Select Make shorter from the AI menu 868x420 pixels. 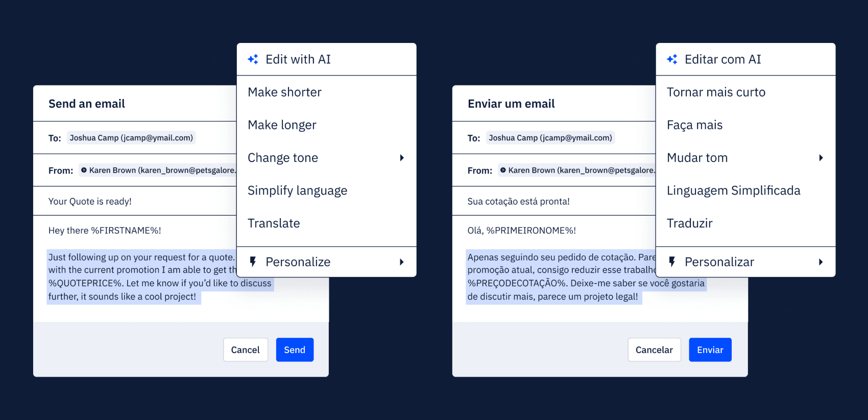pyautogui.click(x=284, y=92)
